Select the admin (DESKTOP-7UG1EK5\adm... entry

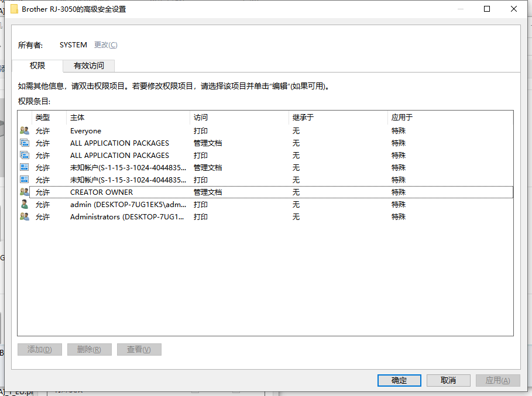tap(265, 205)
